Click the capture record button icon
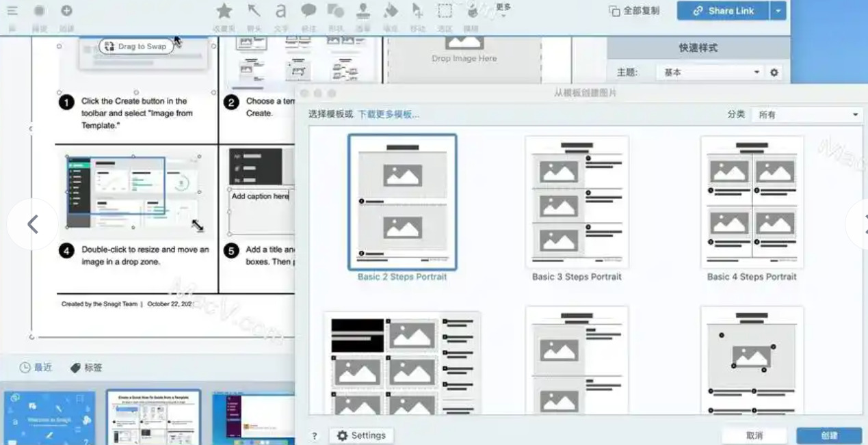 point(40,11)
